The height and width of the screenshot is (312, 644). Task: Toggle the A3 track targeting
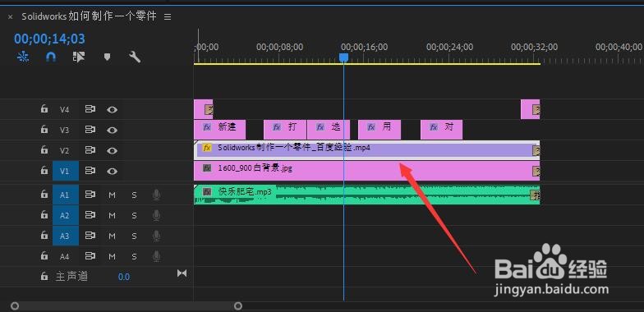[66, 236]
